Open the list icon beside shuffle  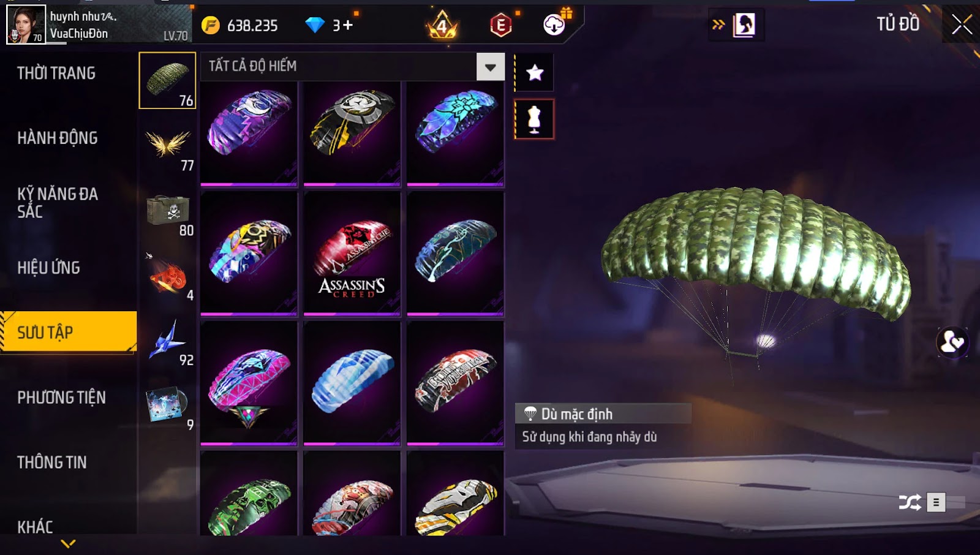[x=936, y=502]
